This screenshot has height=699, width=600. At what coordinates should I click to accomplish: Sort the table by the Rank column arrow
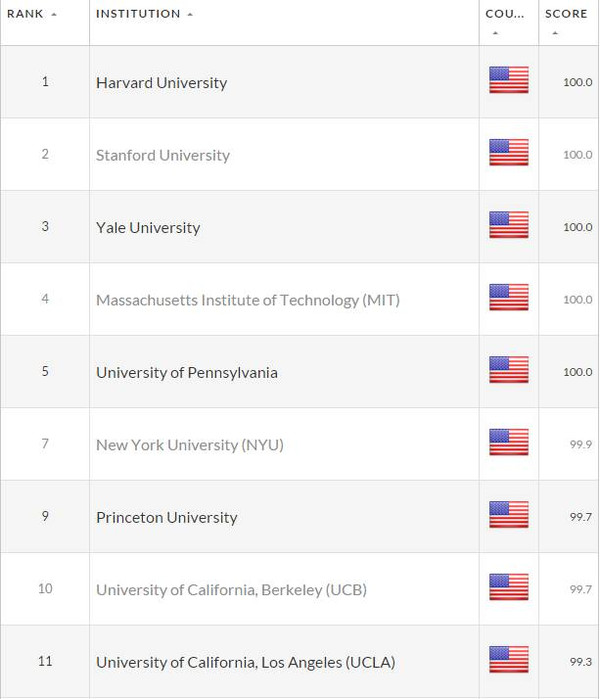point(54,15)
